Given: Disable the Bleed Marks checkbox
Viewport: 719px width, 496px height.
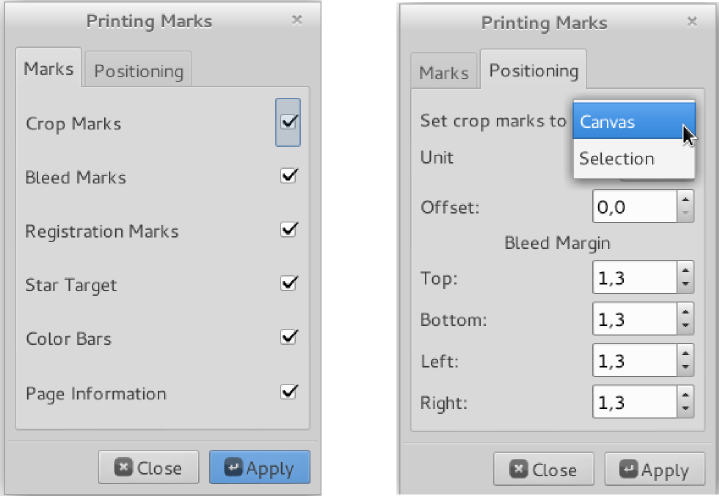Looking at the screenshot, I should point(289,176).
